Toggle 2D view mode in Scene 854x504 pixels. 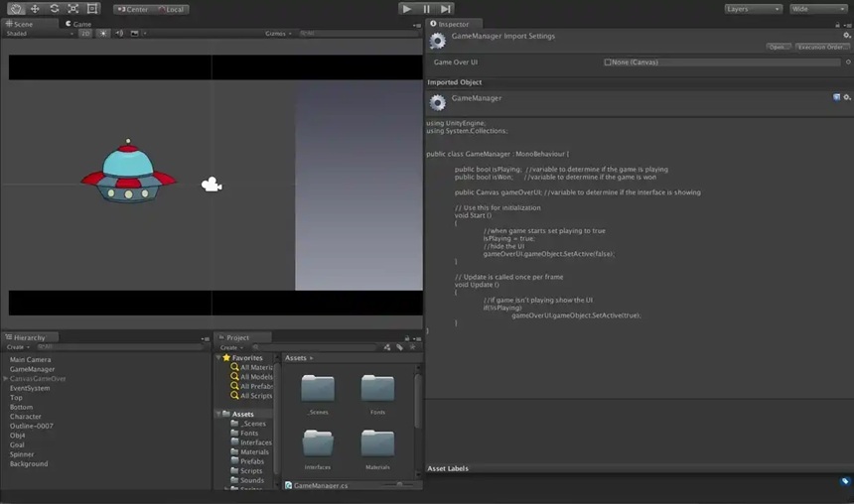85,33
